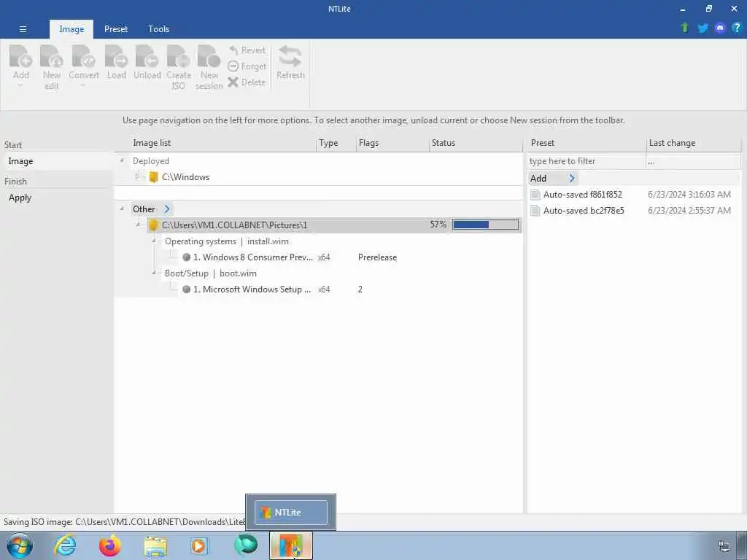Viewport: 747px width, 560px height.
Task: Select the Apply page in left navigation
Action: (57, 198)
